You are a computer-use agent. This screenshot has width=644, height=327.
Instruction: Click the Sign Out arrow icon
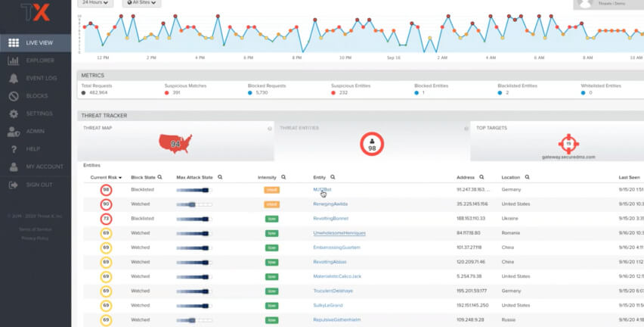pos(14,185)
